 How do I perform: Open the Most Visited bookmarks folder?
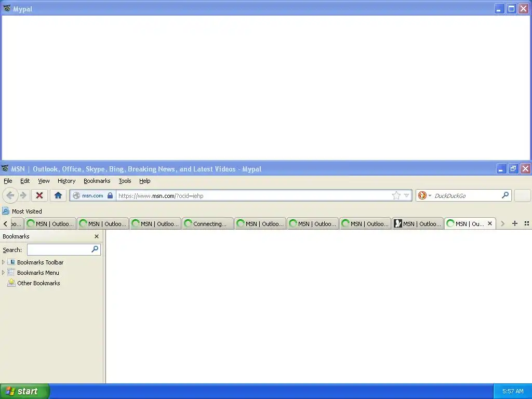(x=22, y=211)
